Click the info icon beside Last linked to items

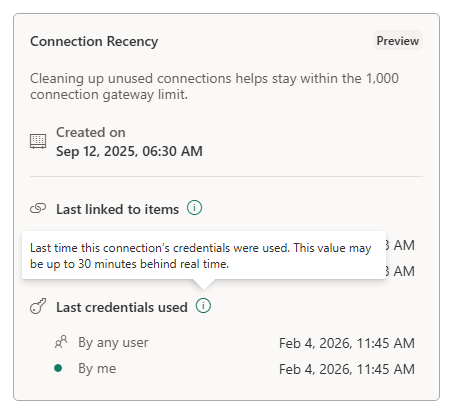coord(194,208)
